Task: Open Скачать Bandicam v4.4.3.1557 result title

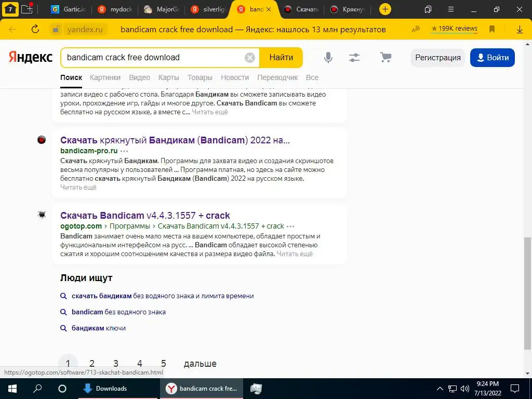Action: point(145,216)
